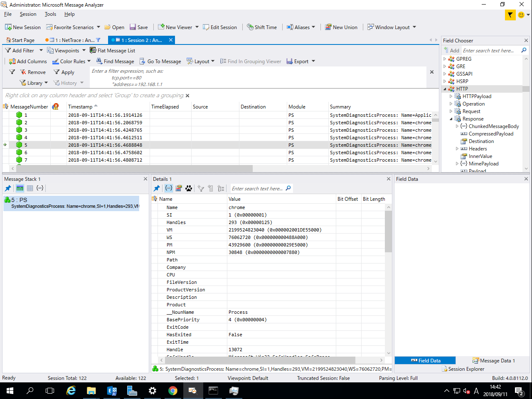The height and width of the screenshot is (399, 532).
Task: Click Edit Session
Action: [220, 27]
